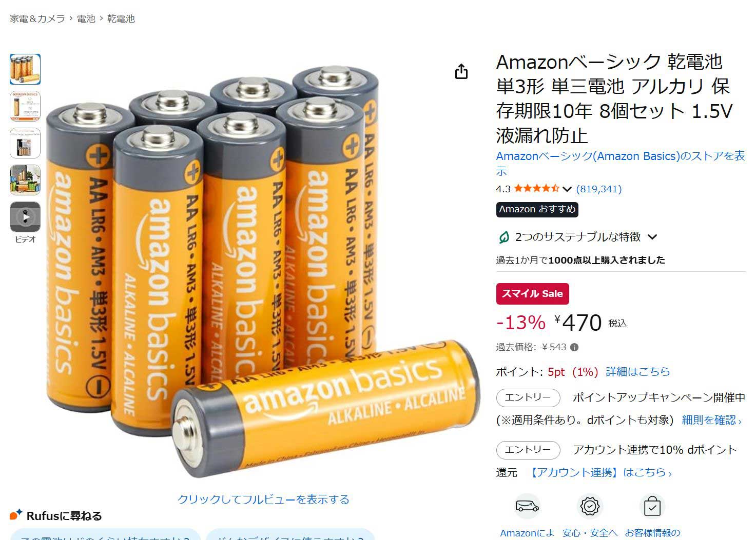The height and width of the screenshot is (540, 756).
Task: Expand the star rating dropdown arrow
Action: click(x=567, y=189)
